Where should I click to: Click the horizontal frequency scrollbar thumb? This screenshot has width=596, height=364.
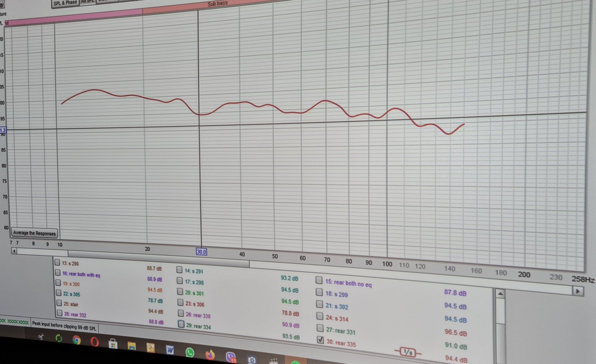[x=159, y=259]
